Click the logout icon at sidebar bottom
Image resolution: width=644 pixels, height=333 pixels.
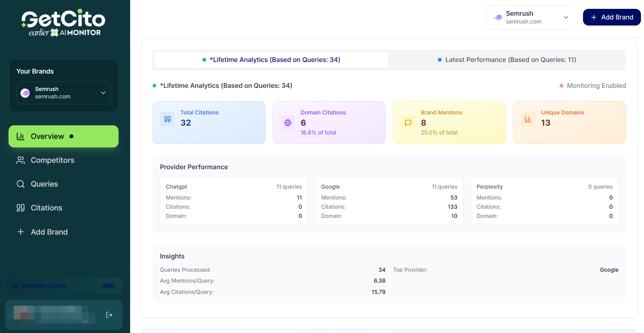tap(109, 315)
